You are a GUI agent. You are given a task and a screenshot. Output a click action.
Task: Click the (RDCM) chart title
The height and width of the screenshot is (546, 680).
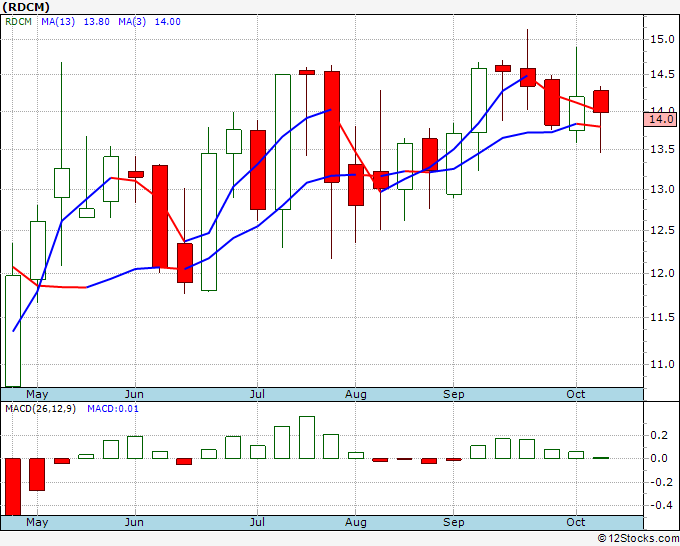(x=26, y=7)
